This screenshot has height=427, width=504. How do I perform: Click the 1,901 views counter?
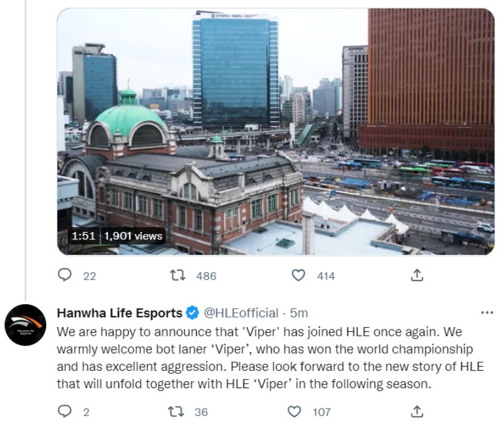133,236
